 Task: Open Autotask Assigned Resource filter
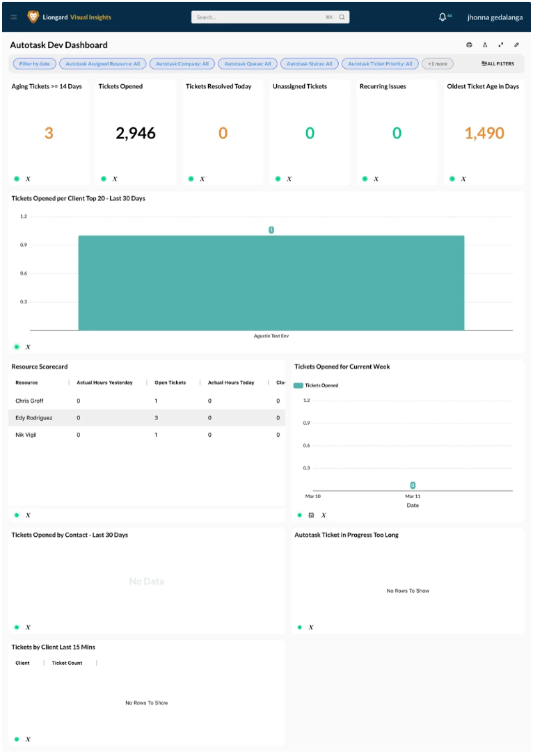point(103,64)
